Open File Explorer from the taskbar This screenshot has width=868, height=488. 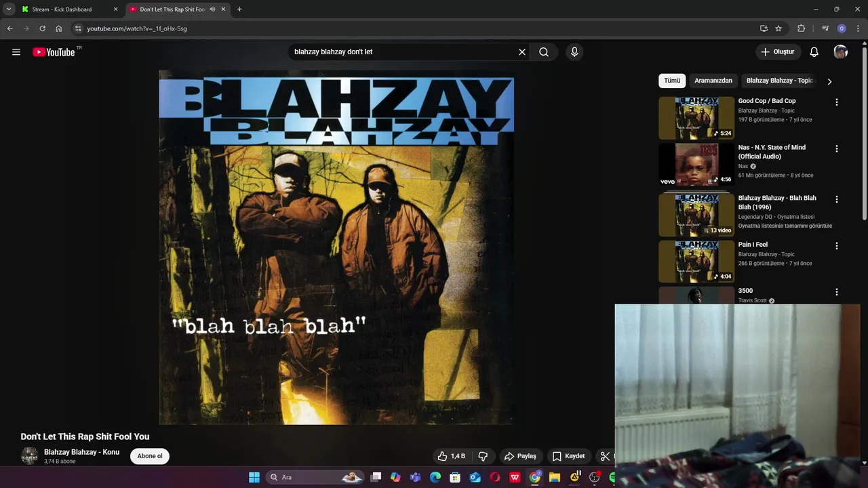coord(555,477)
